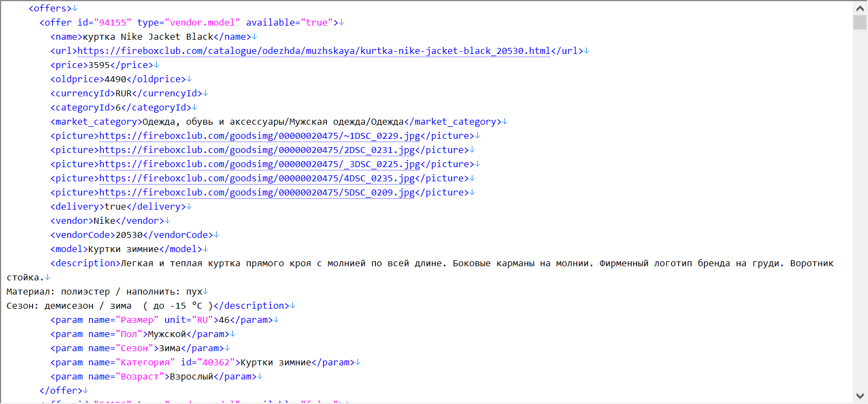Click the model value "Куртки зимние"
The image size is (868, 404).
(124, 249)
